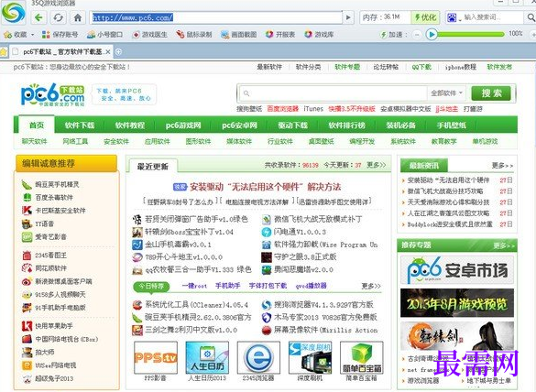Viewport: 536px width, 392px height.
Task: Select the 首页 navigation tab
Action: pos(37,125)
